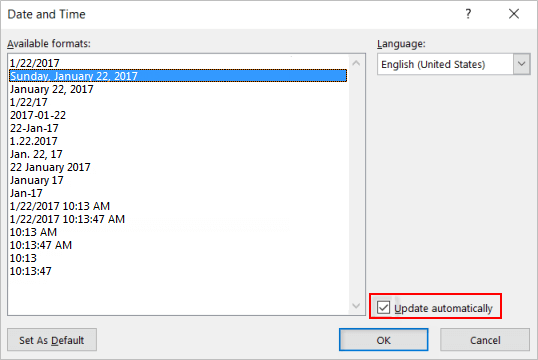Select the 24-hour format 10:13
Image resolution: width=538 pixels, height=360 pixels.
(178, 258)
